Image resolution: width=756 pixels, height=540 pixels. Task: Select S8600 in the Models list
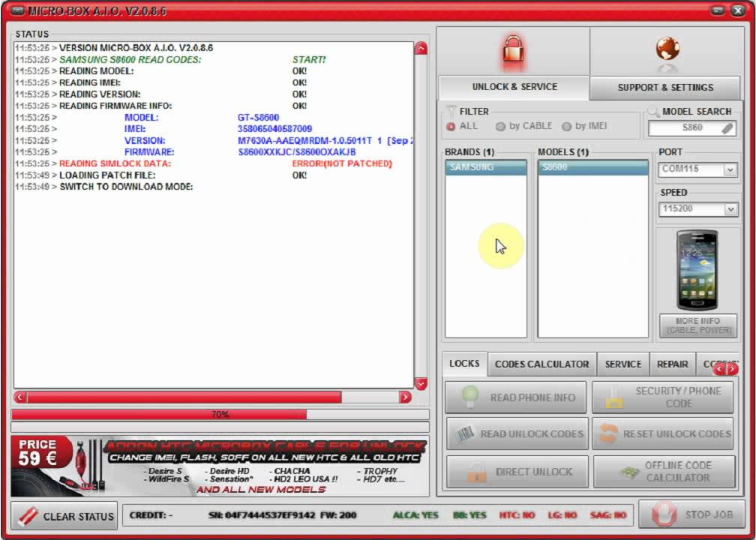pyautogui.click(x=593, y=167)
